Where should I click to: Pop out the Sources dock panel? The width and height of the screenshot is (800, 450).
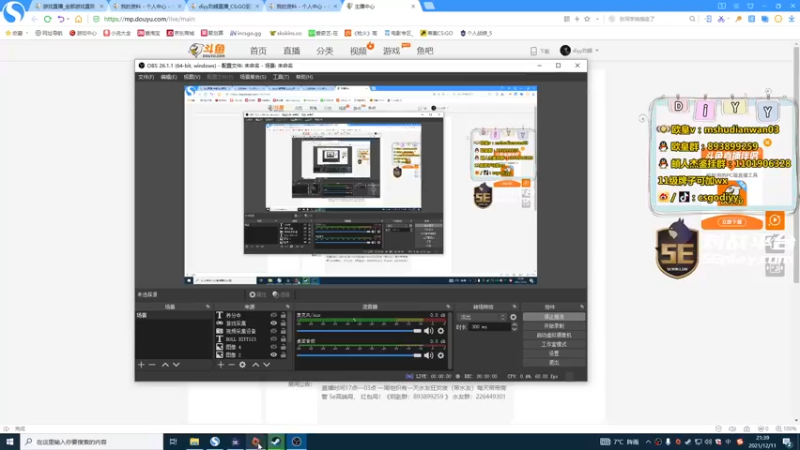pyautogui.click(x=288, y=307)
